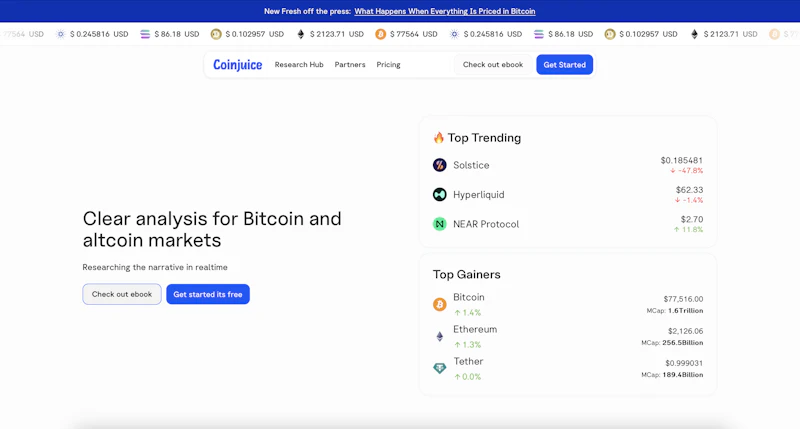
Task: Click the NEAR Protocol price $2.70
Action: click(692, 219)
